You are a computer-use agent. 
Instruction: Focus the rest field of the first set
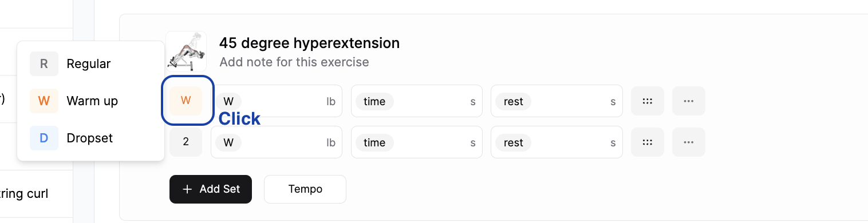(557, 101)
